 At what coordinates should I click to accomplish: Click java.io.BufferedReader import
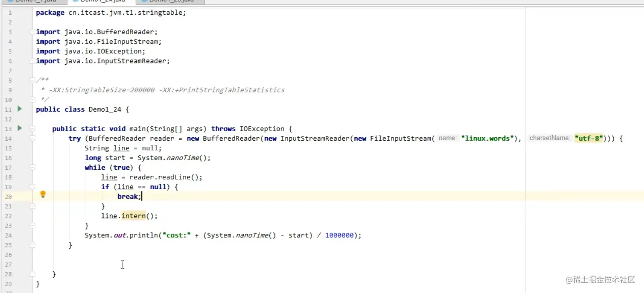[109, 32]
